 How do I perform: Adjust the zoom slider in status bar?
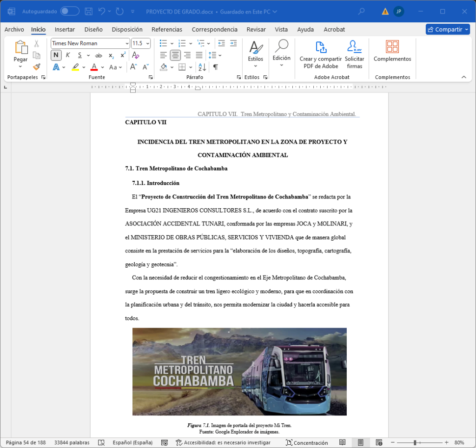coord(415,443)
